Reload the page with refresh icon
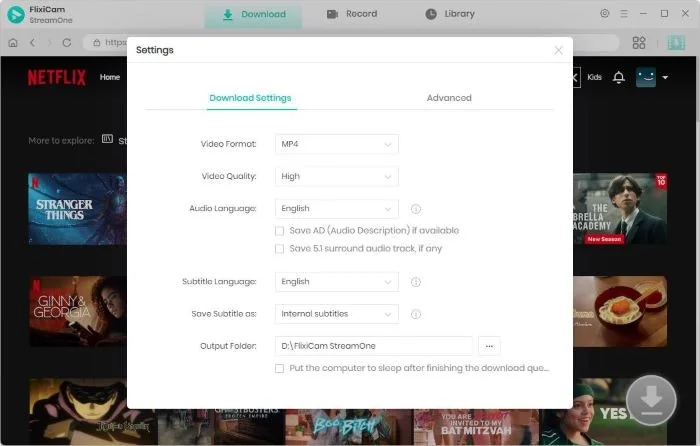Viewport: 700px width, 446px height. (67, 43)
